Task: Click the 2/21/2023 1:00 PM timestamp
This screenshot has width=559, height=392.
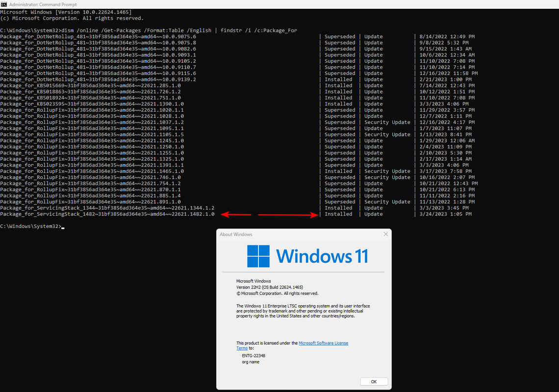Action: [446, 79]
